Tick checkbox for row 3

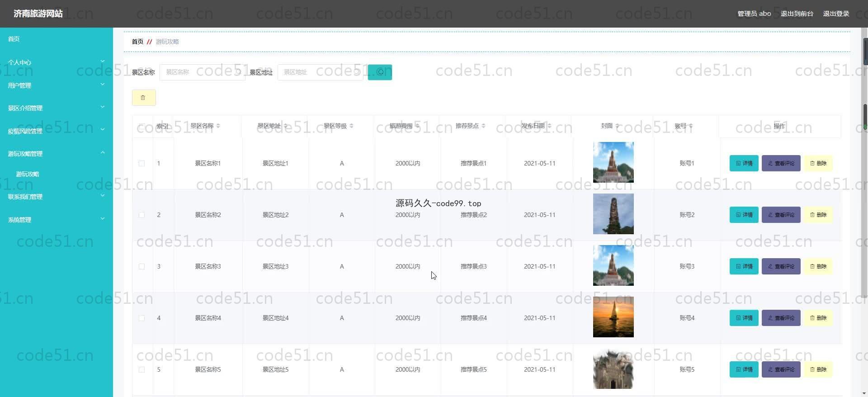[x=142, y=266]
